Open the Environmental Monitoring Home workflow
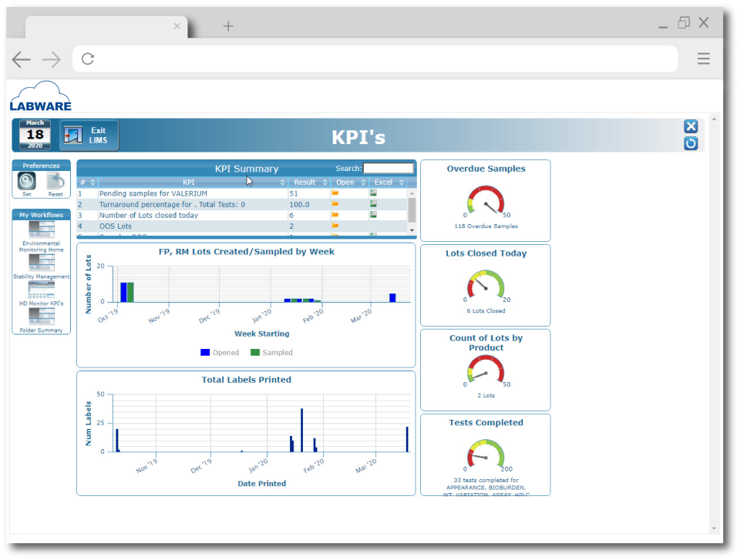The image size is (740, 560). tap(42, 230)
